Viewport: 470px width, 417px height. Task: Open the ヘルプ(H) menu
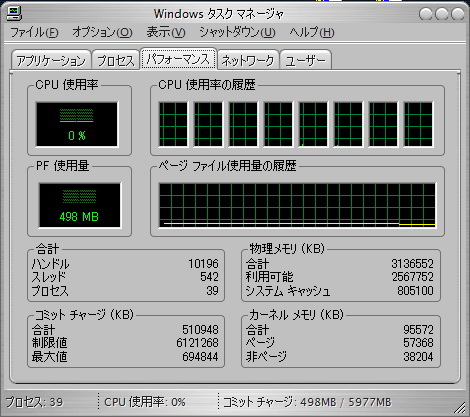click(312, 32)
